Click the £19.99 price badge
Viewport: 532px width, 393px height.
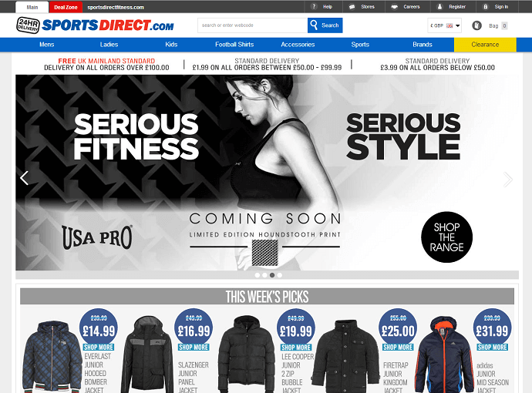(296, 327)
